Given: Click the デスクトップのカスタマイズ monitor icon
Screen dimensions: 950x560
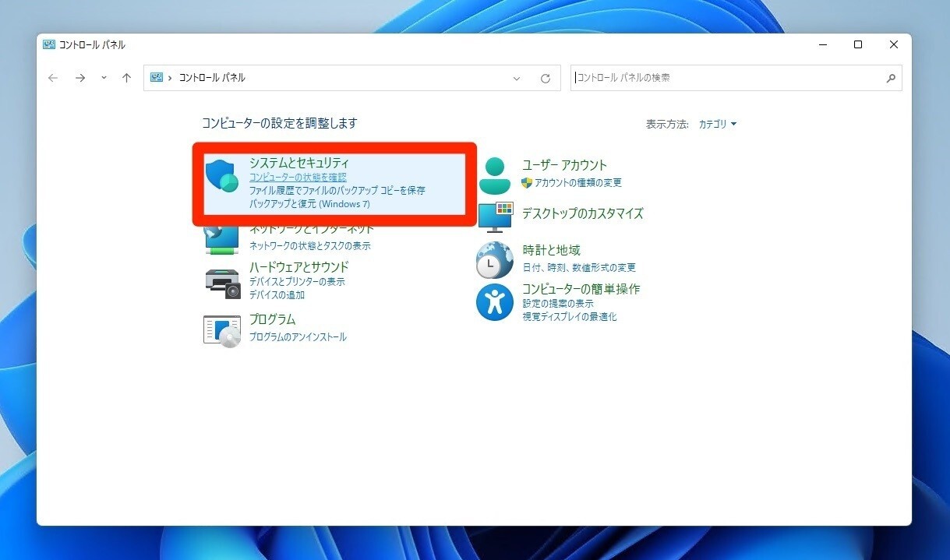Looking at the screenshot, I should [495, 217].
